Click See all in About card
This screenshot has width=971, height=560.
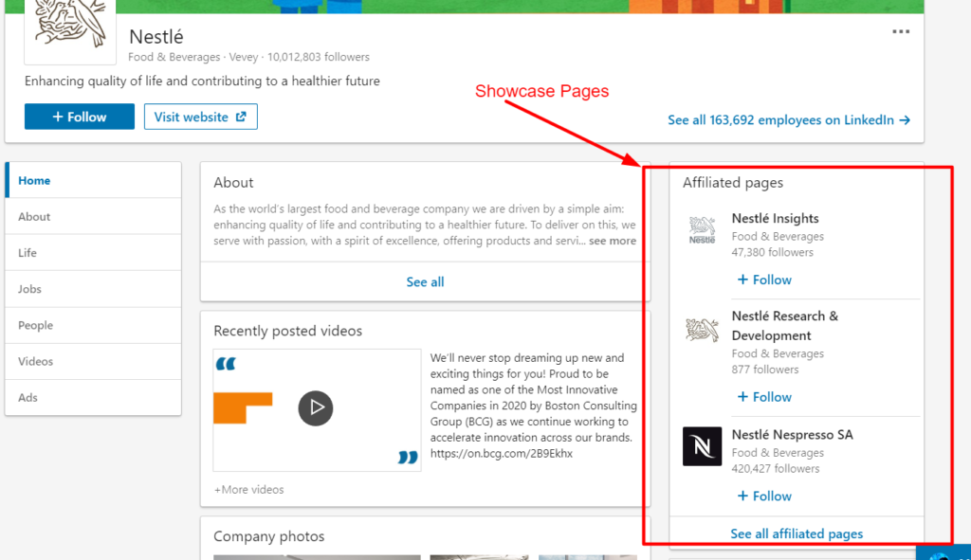click(x=425, y=281)
